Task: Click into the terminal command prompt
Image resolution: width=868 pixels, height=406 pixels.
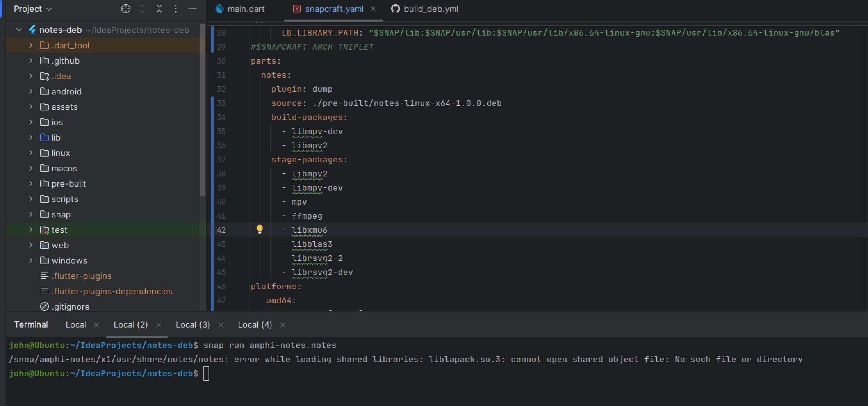Action: (x=207, y=373)
